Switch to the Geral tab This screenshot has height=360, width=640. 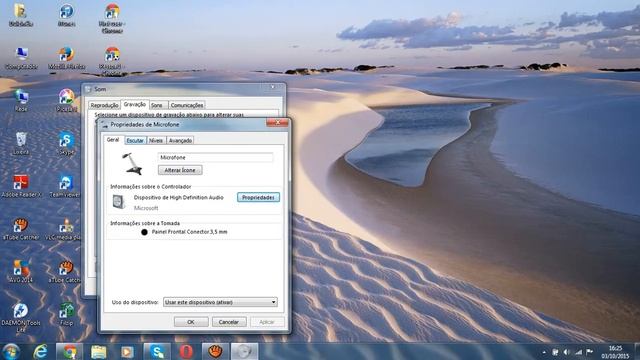pyautogui.click(x=113, y=140)
